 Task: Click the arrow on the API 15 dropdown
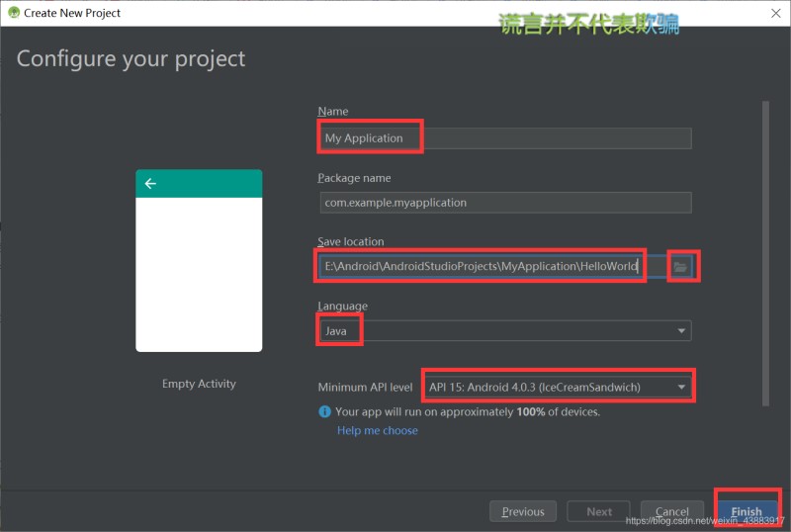[x=681, y=388]
